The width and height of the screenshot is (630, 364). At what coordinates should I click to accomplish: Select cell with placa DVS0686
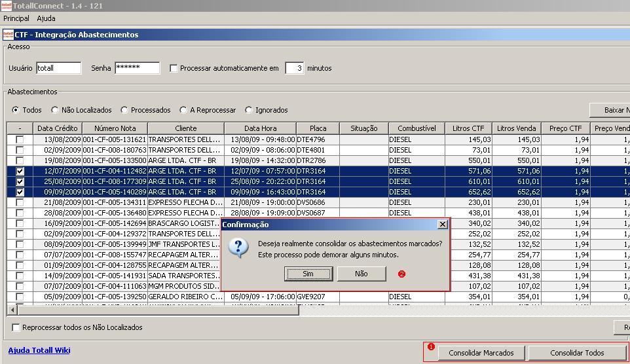click(x=318, y=202)
